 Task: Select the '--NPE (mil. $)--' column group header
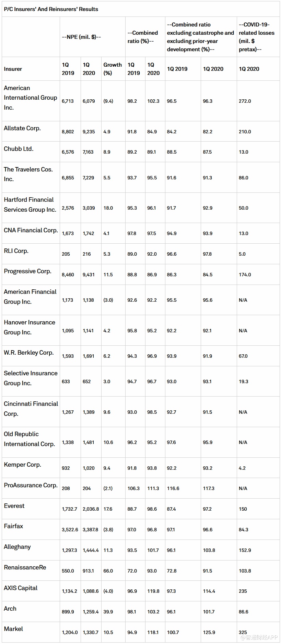coord(81,37)
